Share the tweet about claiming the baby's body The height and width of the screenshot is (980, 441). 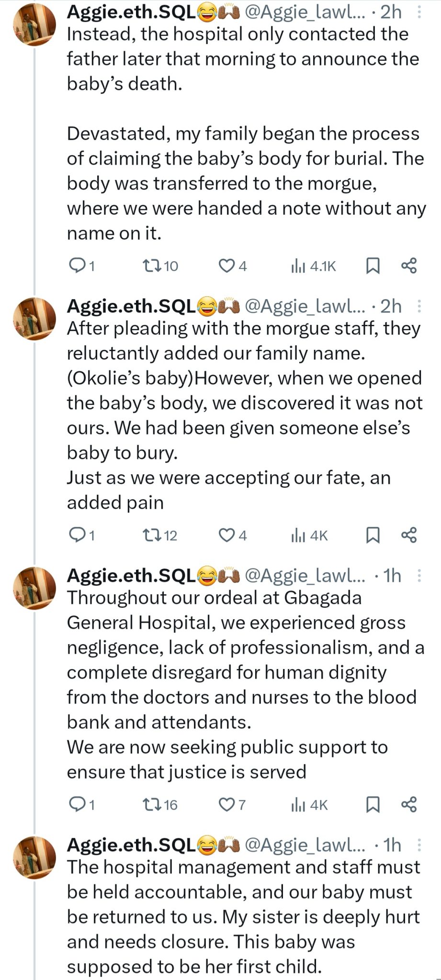409,265
